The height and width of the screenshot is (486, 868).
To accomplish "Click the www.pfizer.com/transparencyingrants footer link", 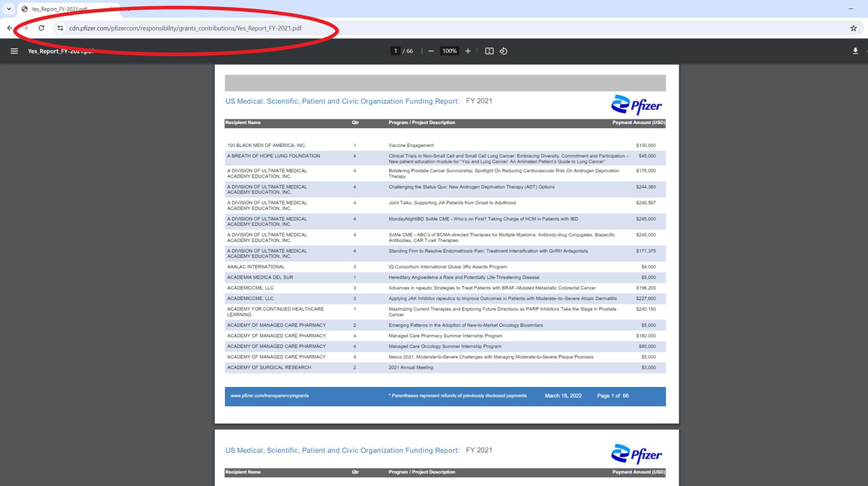I will (269, 396).
